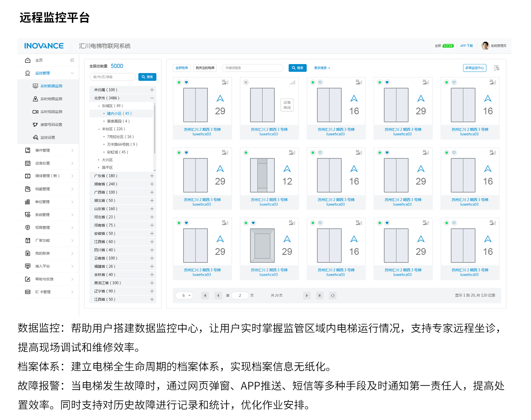
Task: Click the 多梯监控中心 button
Action: click(474, 68)
